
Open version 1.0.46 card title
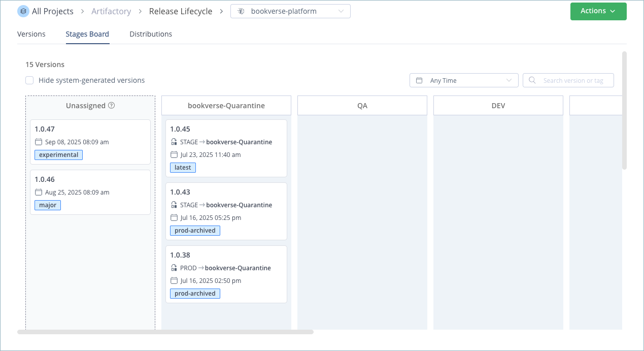[x=45, y=179]
